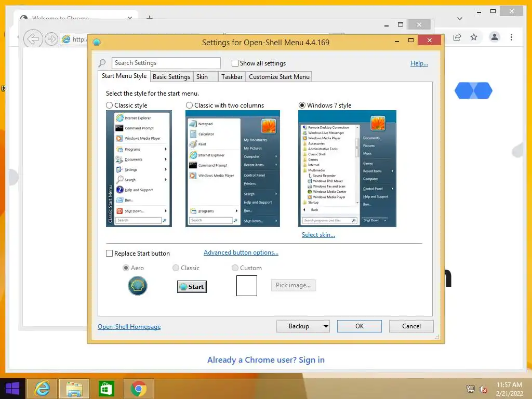Click the Help... link
Viewport: 532px width, 399px height.
(419, 63)
